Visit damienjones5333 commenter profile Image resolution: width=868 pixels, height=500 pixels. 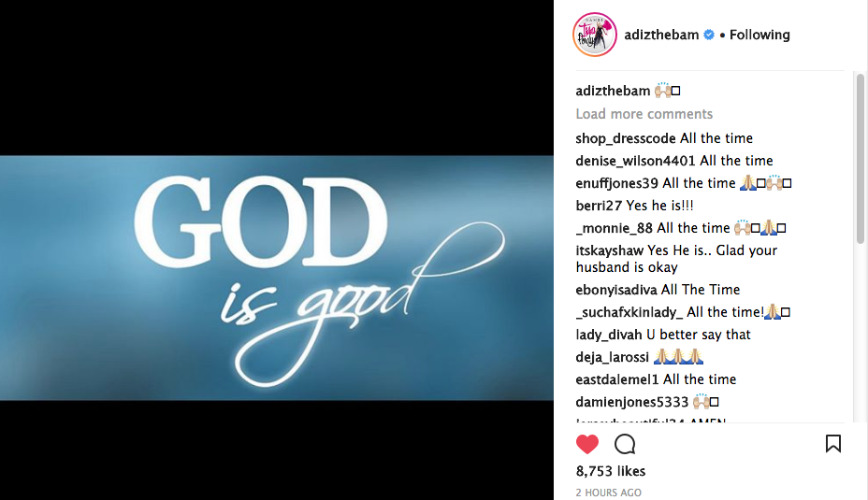(x=632, y=402)
